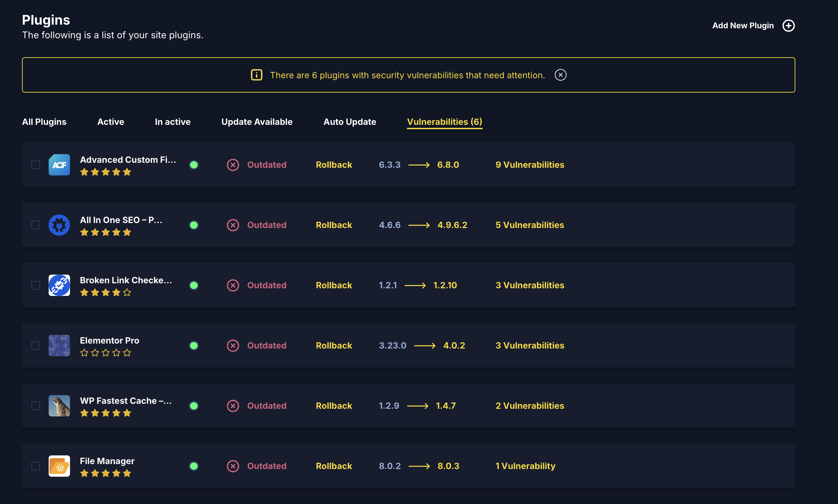Click the Outdated error icon for Elementor Pro
Image resolution: width=838 pixels, height=504 pixels.
(233, 346)
